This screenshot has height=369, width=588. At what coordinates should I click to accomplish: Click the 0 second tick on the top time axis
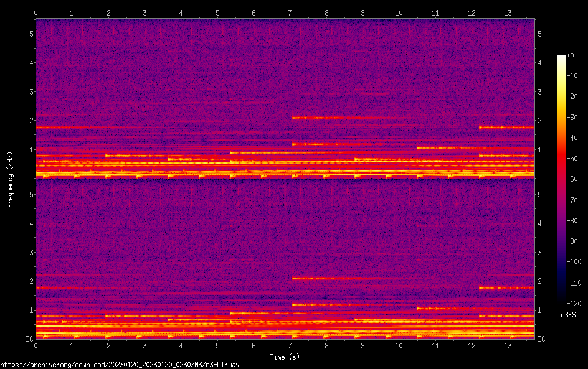pyautogui.click(x=36, y=12)
